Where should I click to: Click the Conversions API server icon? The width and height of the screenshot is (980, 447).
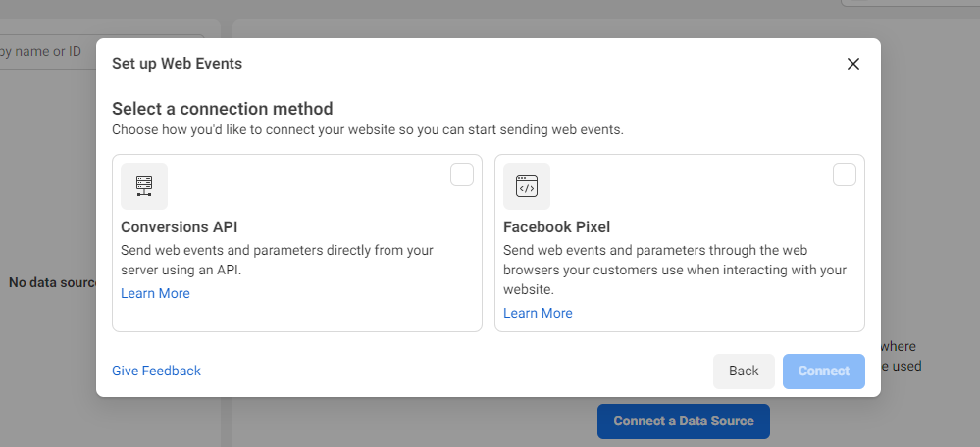point(144,186)
